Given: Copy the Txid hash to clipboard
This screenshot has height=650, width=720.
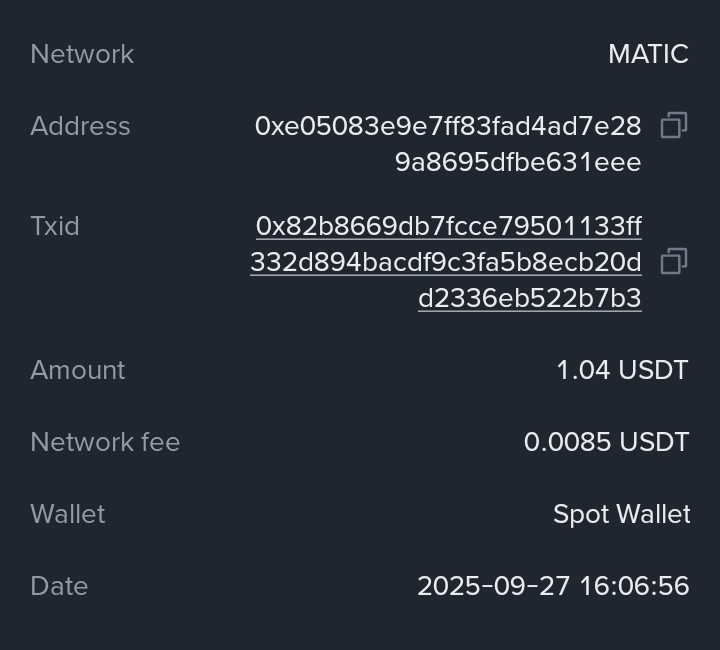Looking at the screenshot, I should (674, 262).
